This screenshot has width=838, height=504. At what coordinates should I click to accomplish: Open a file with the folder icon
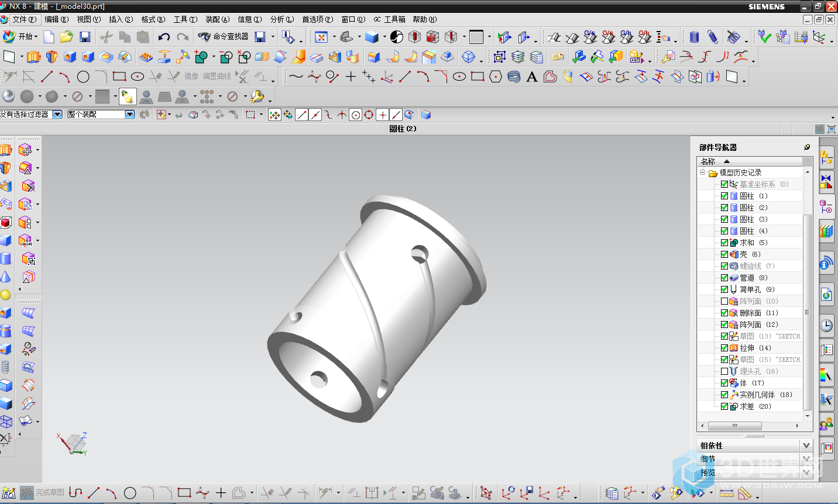[x=67, y=37]
